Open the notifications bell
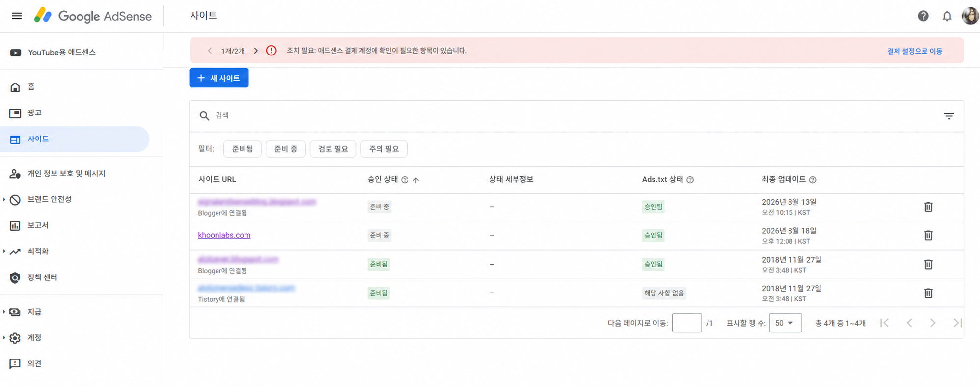The height and width of the screenshot is (387, 980). click(x=947, y=16)
